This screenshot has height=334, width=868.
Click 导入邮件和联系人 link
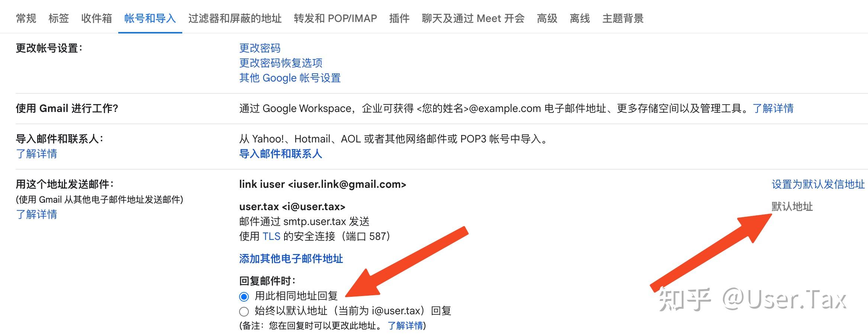pos(280,154)
